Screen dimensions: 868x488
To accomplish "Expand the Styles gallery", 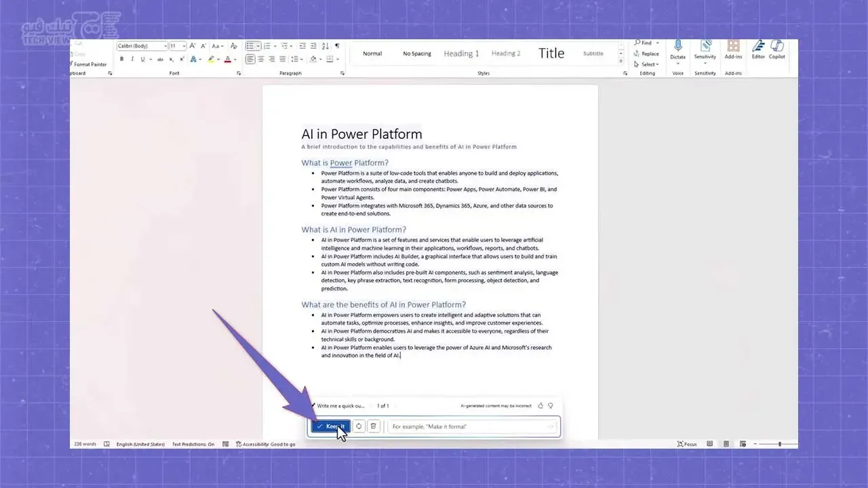I will 621,62.
